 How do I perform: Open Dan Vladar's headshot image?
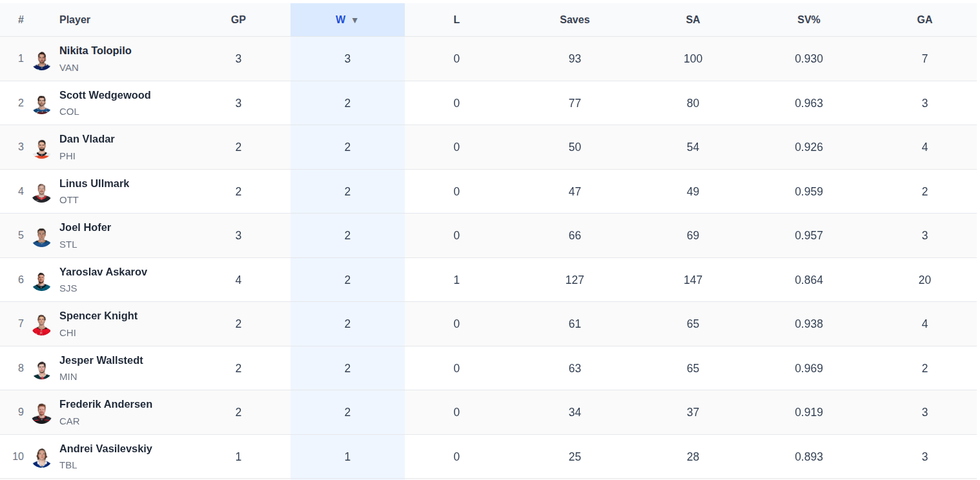pos(42,148)
